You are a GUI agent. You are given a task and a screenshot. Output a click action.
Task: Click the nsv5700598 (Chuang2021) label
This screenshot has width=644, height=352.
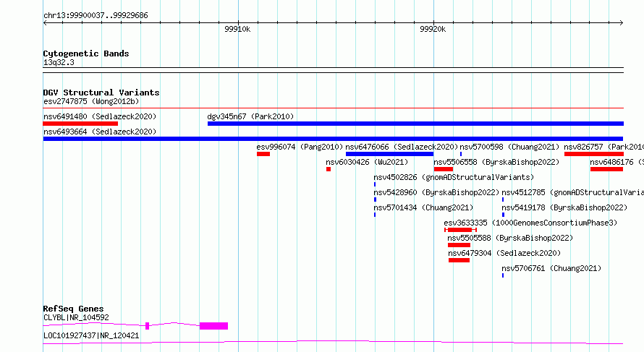509,147
